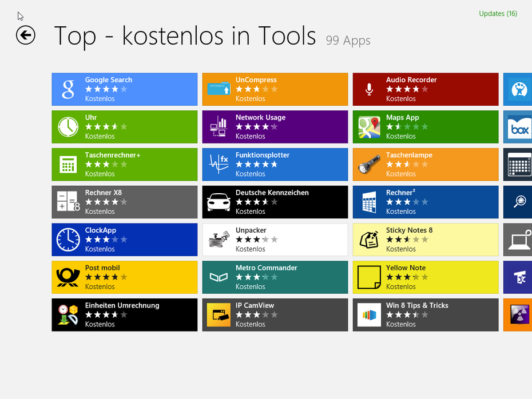Open the Updates (16) link
The image size is (532, 399).
pyautogui.click(x=498, y=14)
